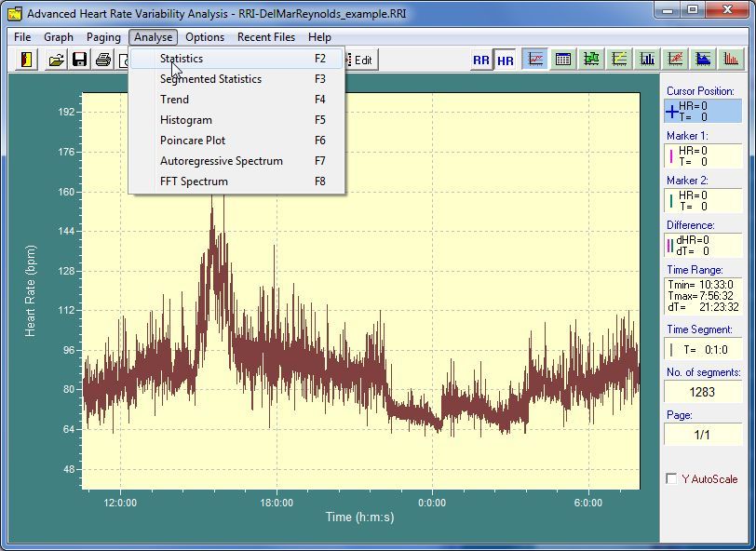Viewport: 756px width, 551px height.
Task: Expand the Recent Files menu
Action: 265,37
